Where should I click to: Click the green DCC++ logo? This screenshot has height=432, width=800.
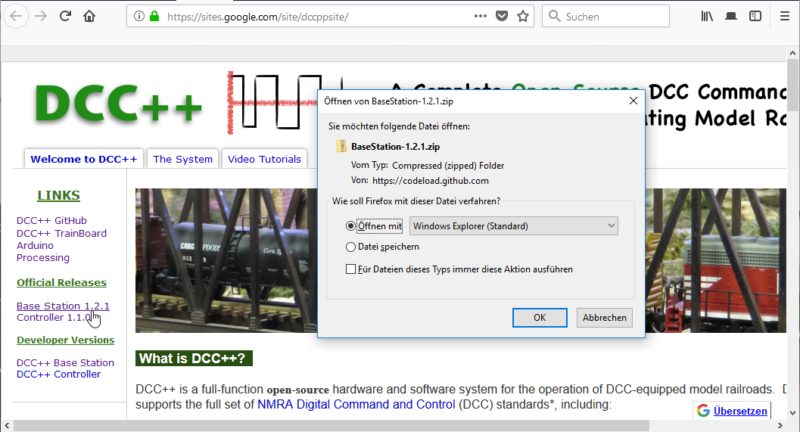click(118, 104)
